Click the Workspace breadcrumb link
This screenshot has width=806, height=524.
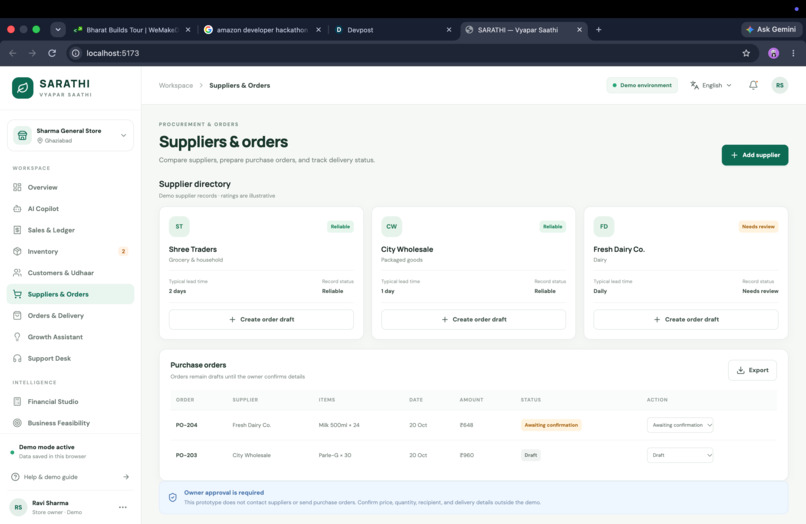(176, 85)
